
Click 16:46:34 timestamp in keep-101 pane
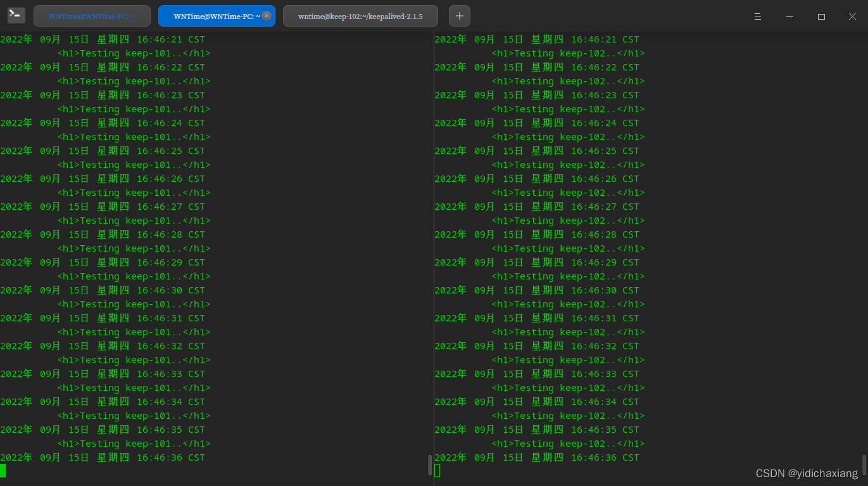(x=160, y=402)
